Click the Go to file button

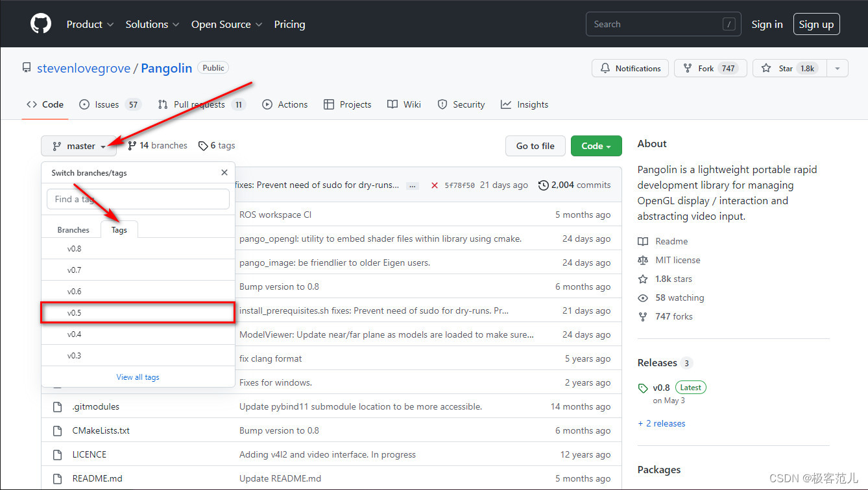point(535,146)
